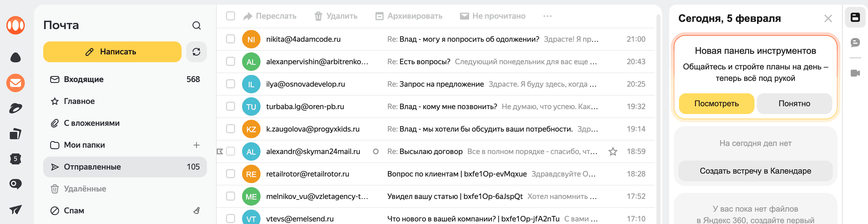Check the box for k.zaugolova@progyxkids.ru
Screen dimensions: 868x224
(x=231, y=129)
